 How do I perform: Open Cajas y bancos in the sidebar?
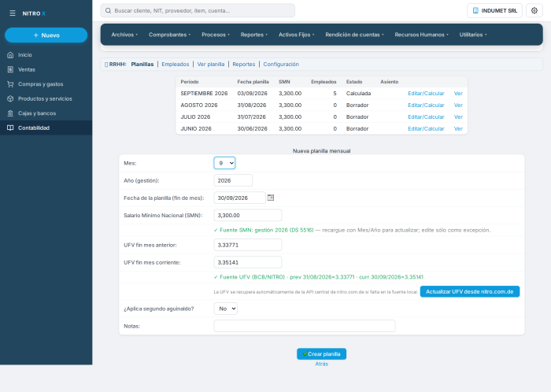[x=46, y=113]
